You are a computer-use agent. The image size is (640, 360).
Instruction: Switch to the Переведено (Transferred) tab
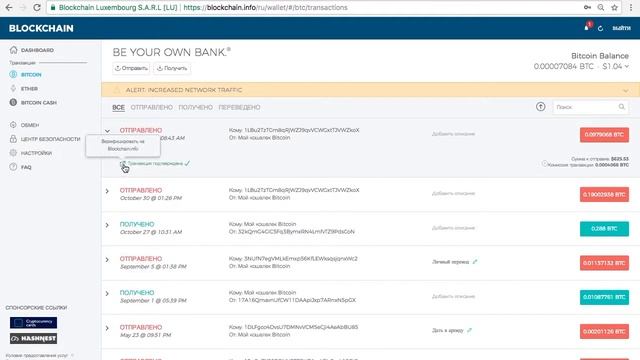tap(239, 107)
